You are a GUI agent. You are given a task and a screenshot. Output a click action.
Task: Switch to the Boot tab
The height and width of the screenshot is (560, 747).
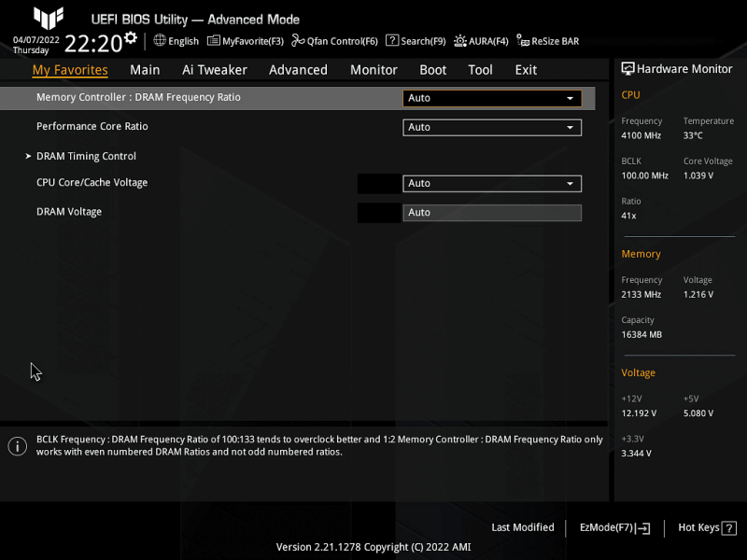tap(432, 70)
